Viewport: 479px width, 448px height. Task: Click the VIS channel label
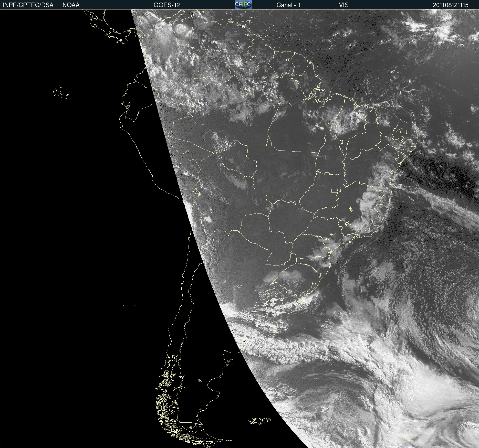tap(344, 5)
